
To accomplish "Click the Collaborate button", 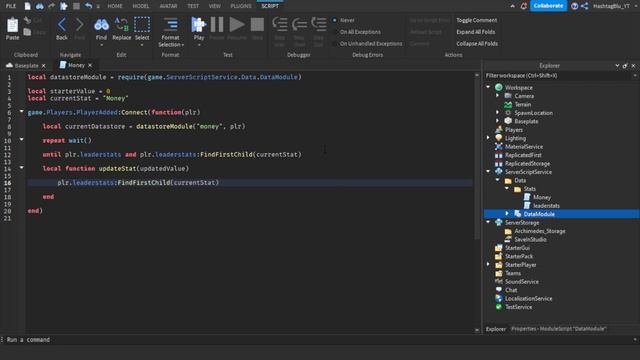I will pos(548,6).
